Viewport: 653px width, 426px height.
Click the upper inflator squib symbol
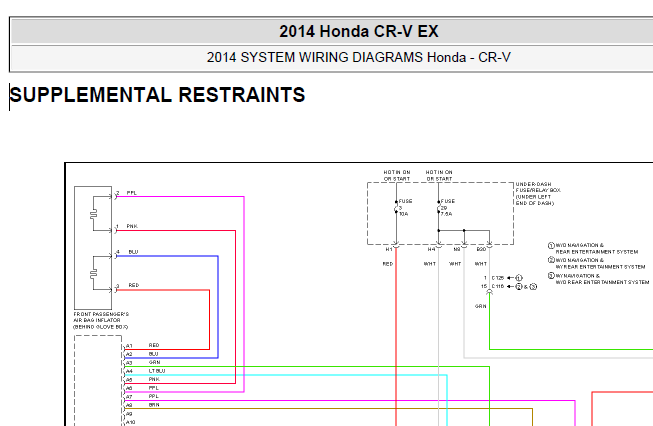click(x=93, y=214)
